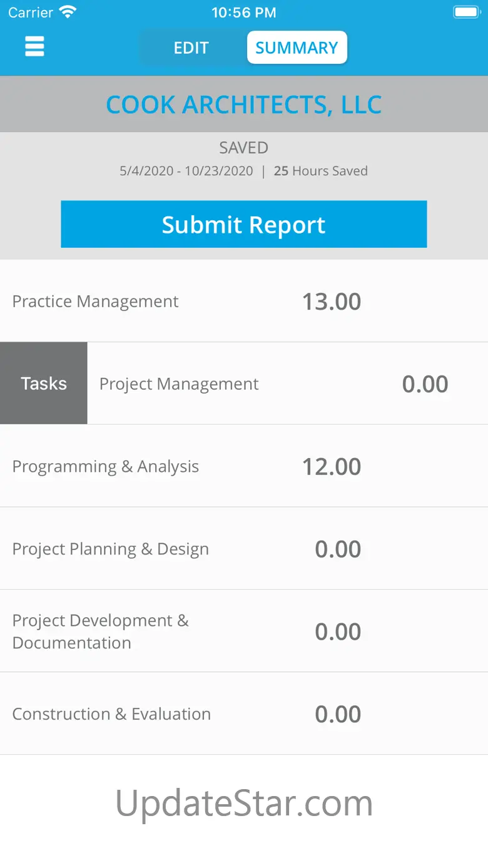488x868 pixels.
Task: Tap the report date range text
Action: tap(186, 171)
